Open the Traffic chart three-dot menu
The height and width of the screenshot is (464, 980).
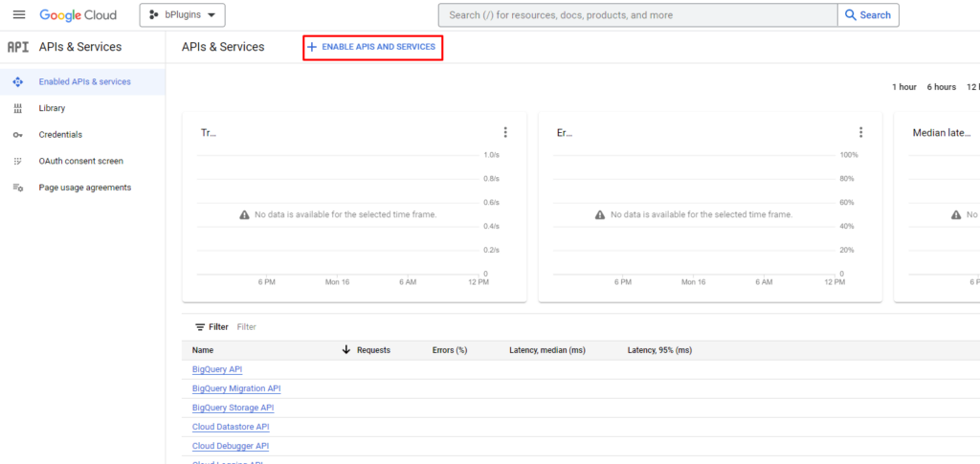coord(505,132)
